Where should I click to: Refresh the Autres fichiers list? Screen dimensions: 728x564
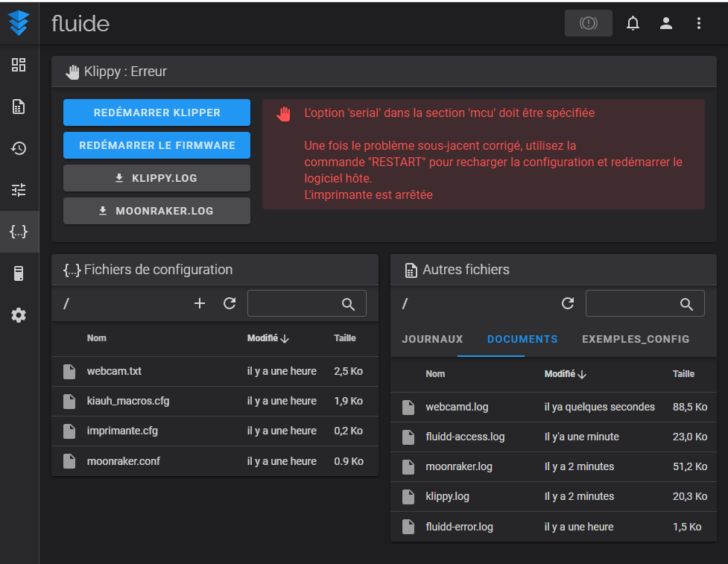click(568, 303)
